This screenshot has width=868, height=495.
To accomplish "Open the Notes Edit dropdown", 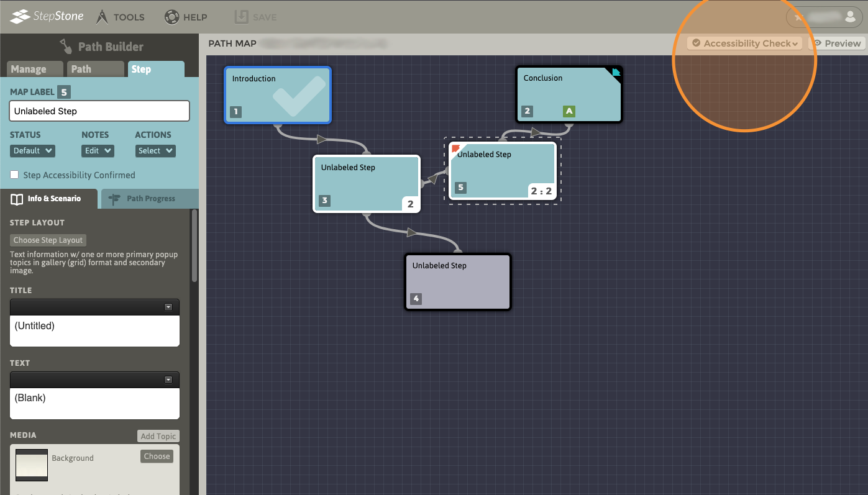I will point(98,151).
